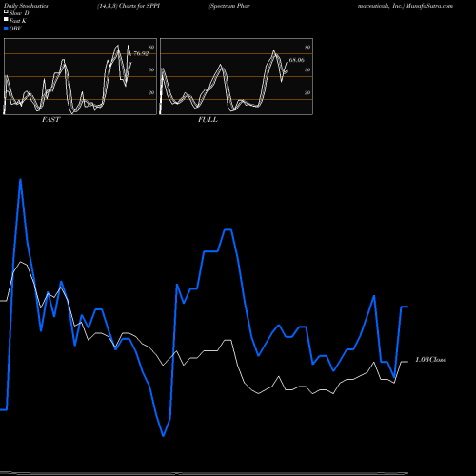Click the FAST chart label
The height and width of the screenshot is (476, 476).
[50, 120]
